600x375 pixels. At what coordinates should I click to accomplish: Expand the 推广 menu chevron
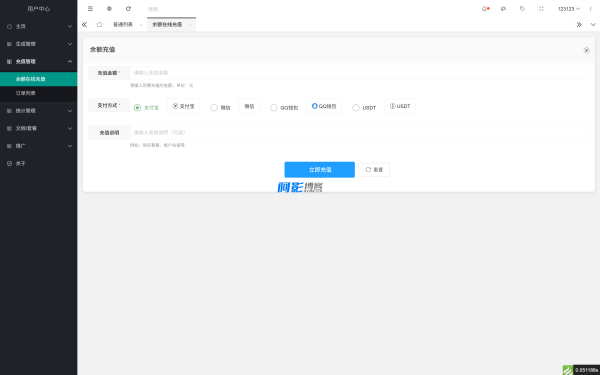[x=70, y=146]
